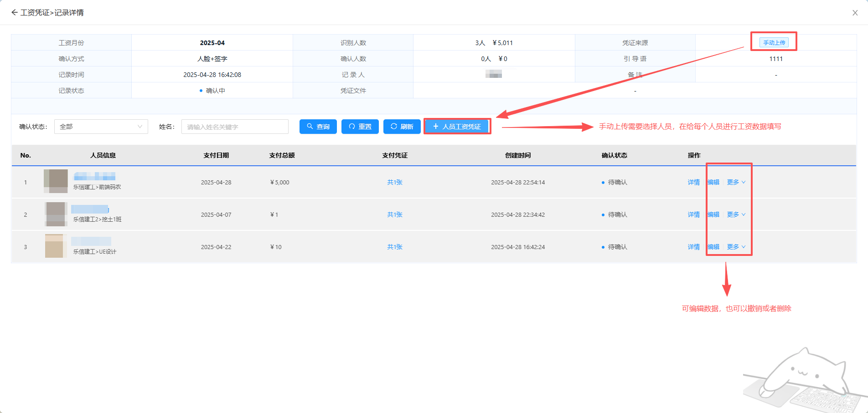The height and width of the screenshot is (413, 868).
Task: Click the 工资凭证 breadcrumb text
Action: pos(35,13)
